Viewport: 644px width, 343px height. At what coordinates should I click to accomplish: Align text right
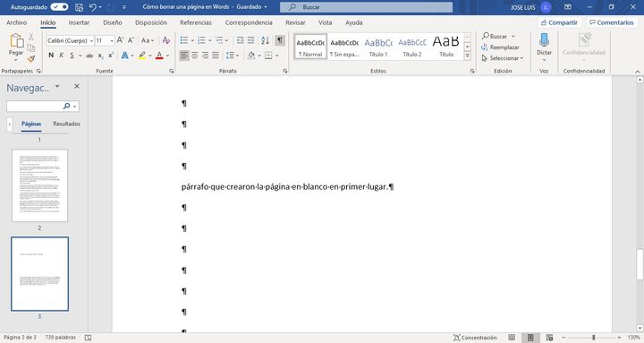click(205, 56)
